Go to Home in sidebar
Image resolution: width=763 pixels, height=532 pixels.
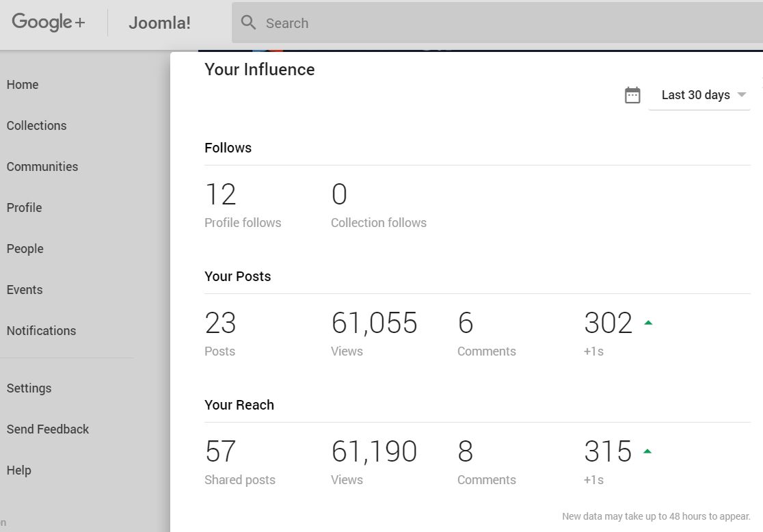(23, 85)
